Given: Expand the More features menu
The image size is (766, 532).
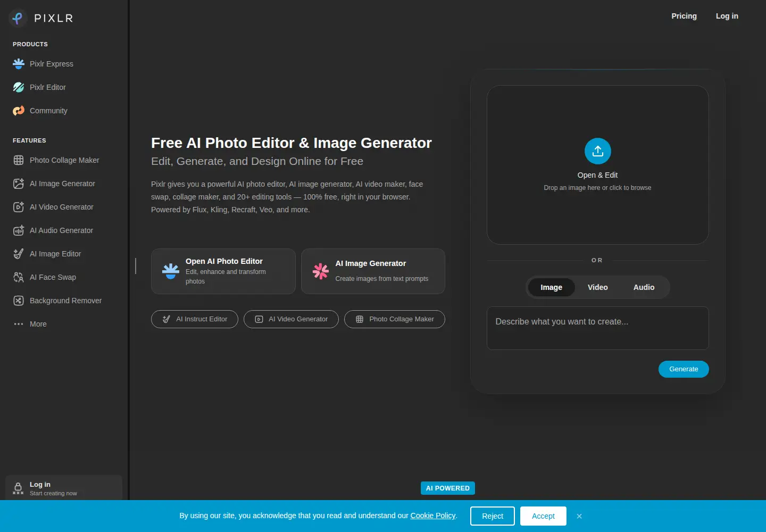Looking at the screenshot, I should coord(31,324).
